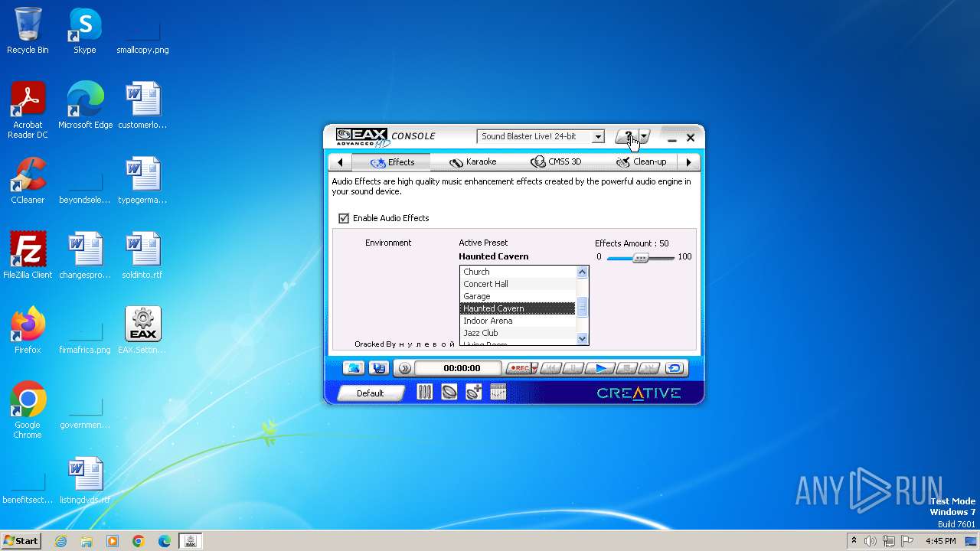The width and height of the screenshot is (980, 551).
Task: Toggle the Enable Audio Effects checkbox
Action: point(344,218)
